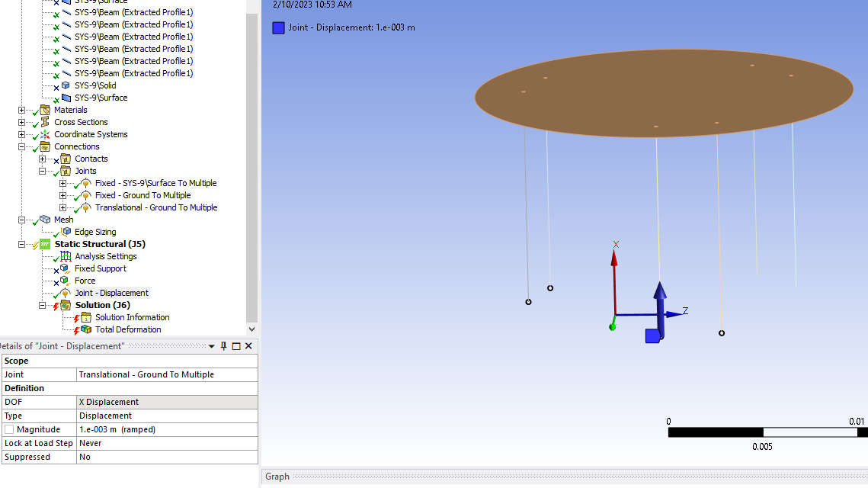Expand the Translational - Ground To Multiple joint
The height and width of the screenshot is (488, 868).
tap(63, 207)
